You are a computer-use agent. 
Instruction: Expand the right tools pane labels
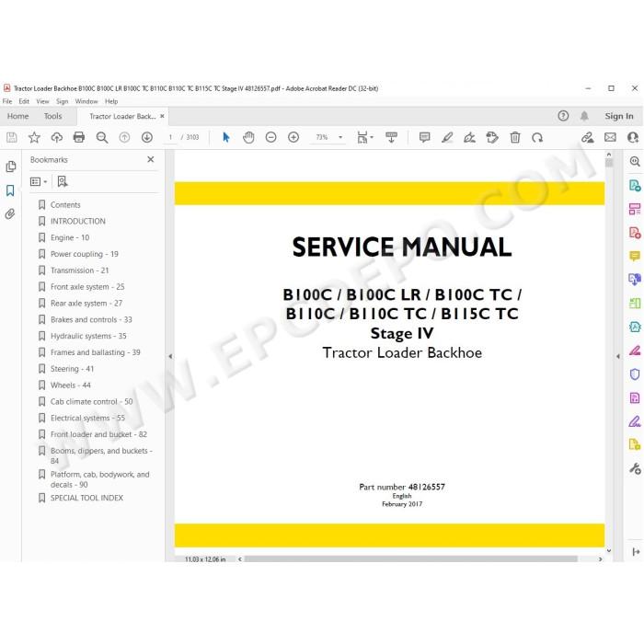pyautogui.click(x=636, y=552)
